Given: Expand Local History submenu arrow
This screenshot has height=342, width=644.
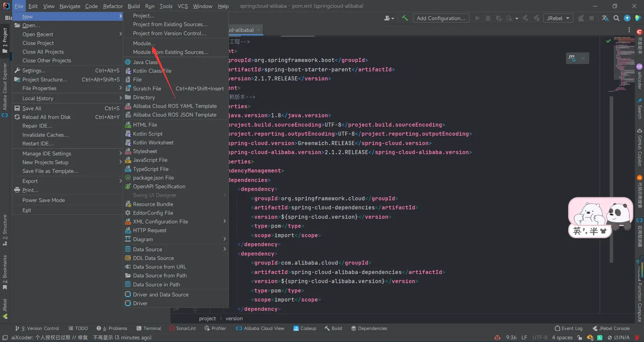Looking at the screenshot, I should [121, 98].
